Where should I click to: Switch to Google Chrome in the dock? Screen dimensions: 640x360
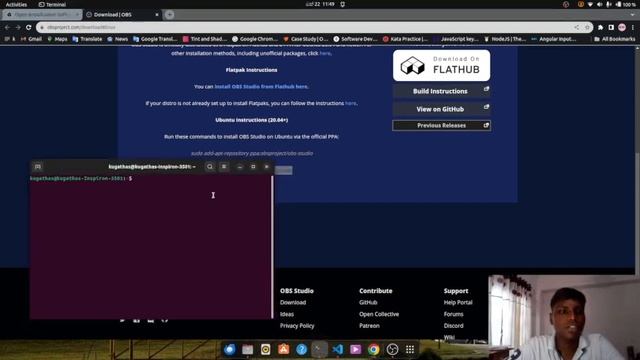pyautogui.click(x=373, y=349)
